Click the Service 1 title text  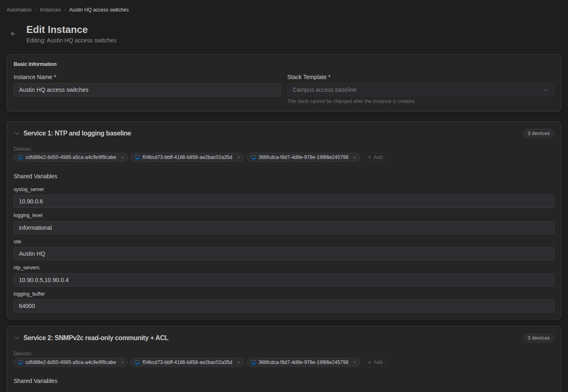pyautogui.click(x=77, y=133)
